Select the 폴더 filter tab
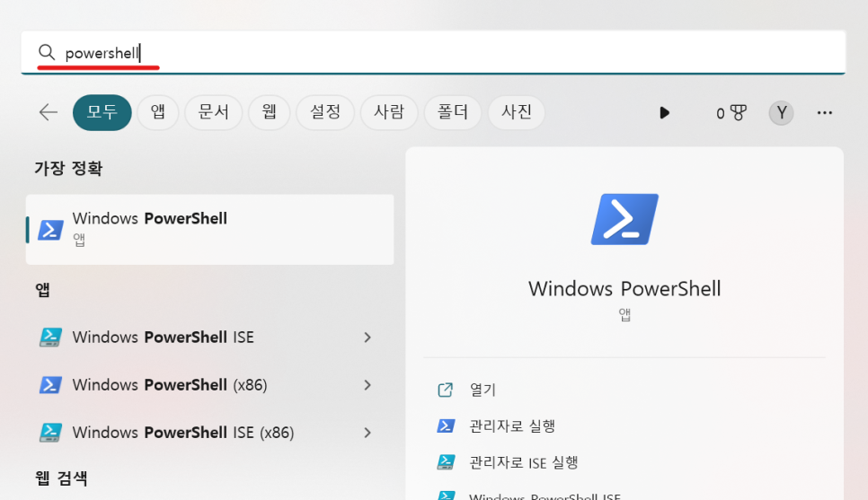 [x=452, y=112]
